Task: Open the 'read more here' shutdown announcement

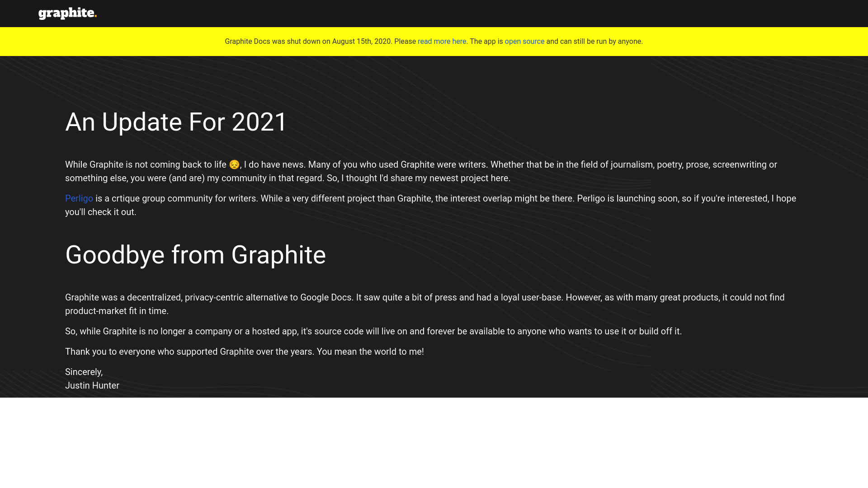Action: point(442,41)
